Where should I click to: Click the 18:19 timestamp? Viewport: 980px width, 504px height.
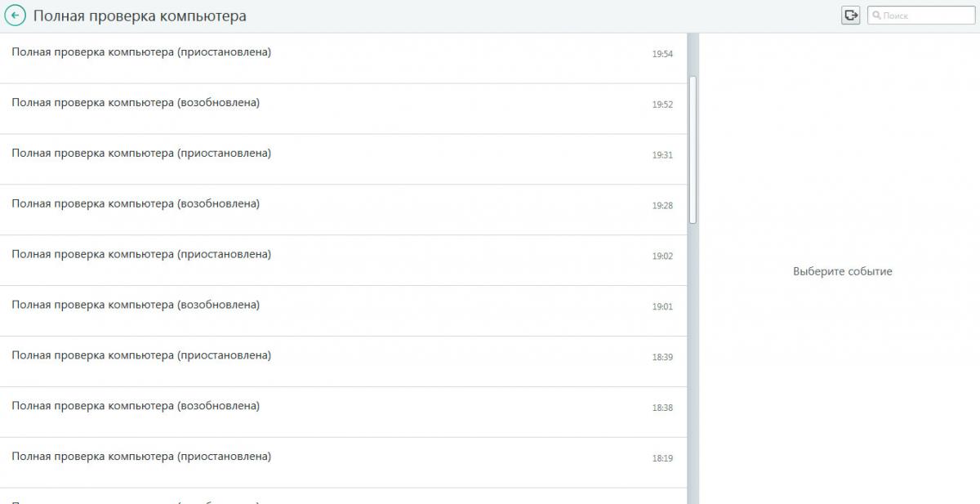click(x=662, y=458)
